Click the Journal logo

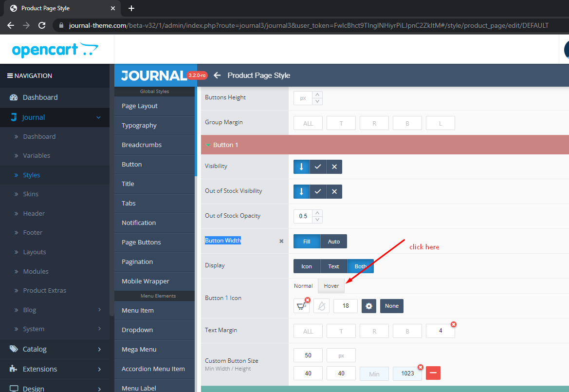coord(154,75)
